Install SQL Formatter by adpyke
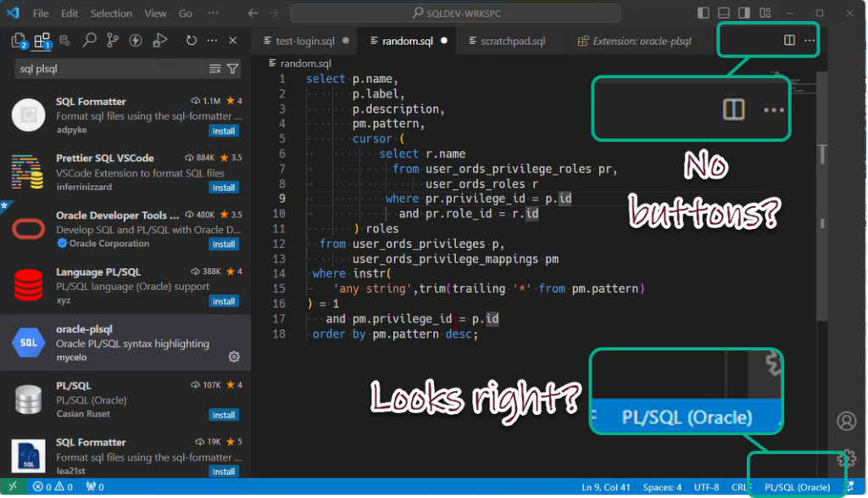The image size is (868, 498). (x=224, y=131)
